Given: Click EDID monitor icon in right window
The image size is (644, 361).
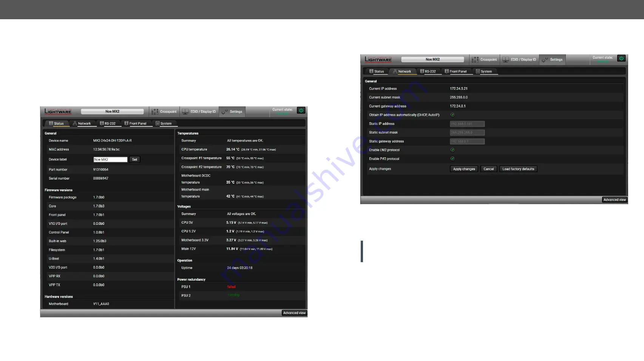Looking at the screenshot, I should 505,60.
